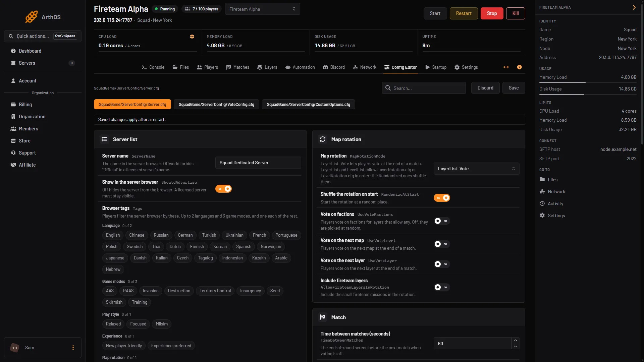Click the Kill button
644x362 pixels.
(516, 13)
